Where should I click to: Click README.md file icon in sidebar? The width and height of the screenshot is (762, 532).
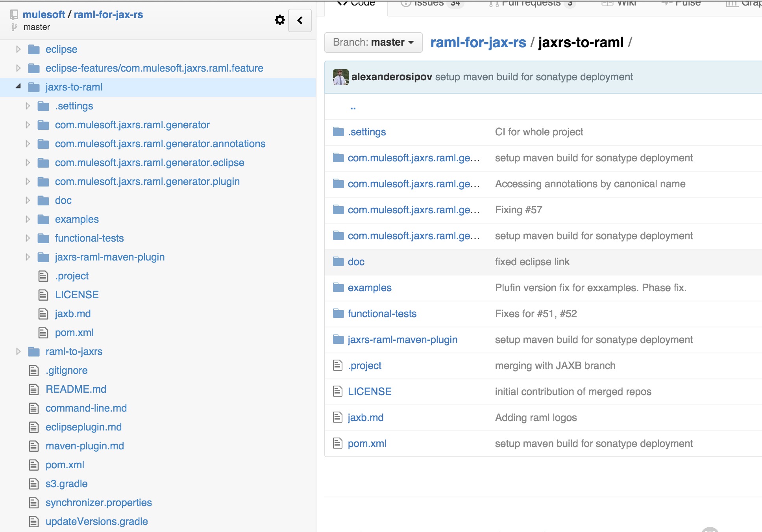pos(34,389)
